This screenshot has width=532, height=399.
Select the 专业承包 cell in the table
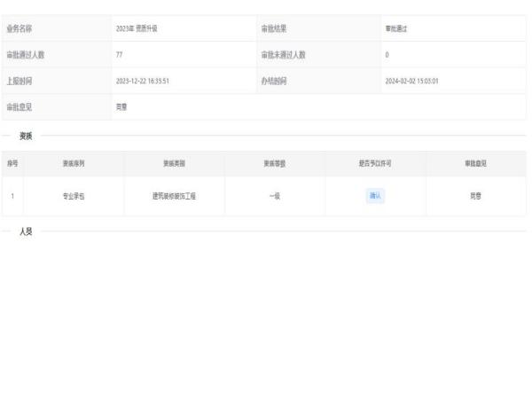click(x=74, y=196)
